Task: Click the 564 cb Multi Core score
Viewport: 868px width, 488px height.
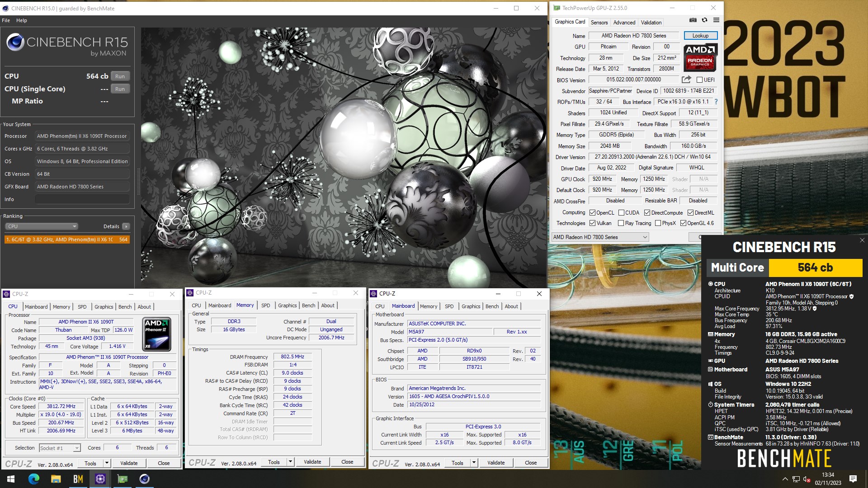Action: 815,267
